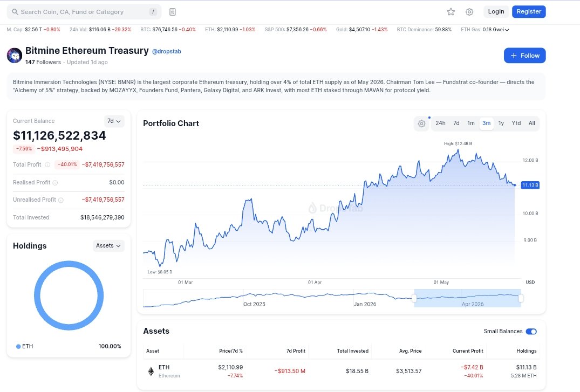Viewport: 580px width, 392px height.
Task: Select the 24h chart range
Action: point(440,123)
